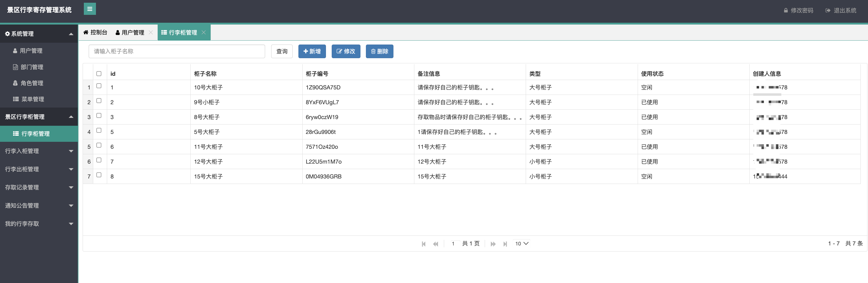This screenshot has width=868, height=283.
Task: Select checkbox for 5号大柜子 row
Action: (x=99, y=131)
